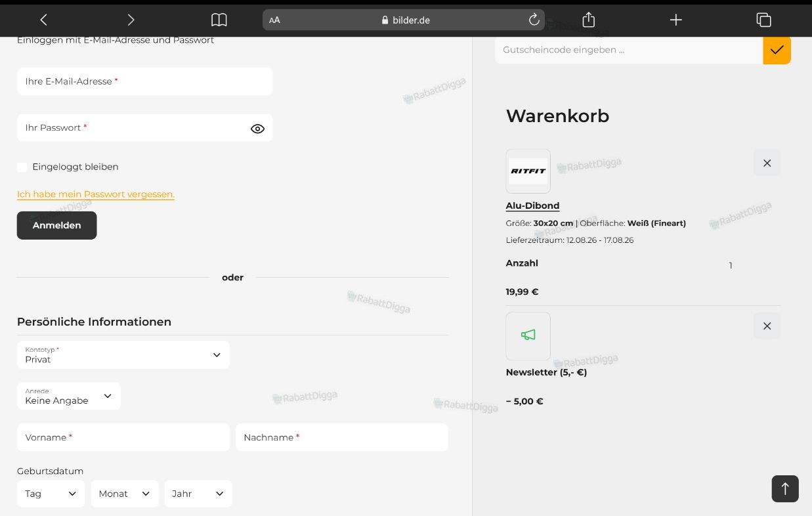Focus the Gutscheincode eingeben field
Image resolution: width=812 pixels, height=516 pixels.
pos(629,50)
